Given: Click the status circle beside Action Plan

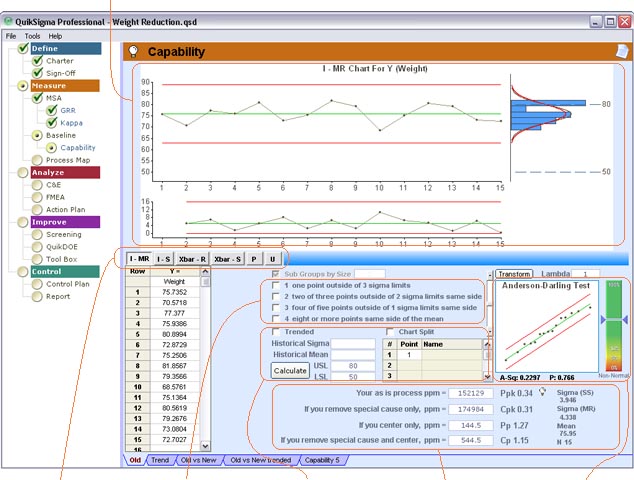Looking at the screenshot, I should (37, 209).
